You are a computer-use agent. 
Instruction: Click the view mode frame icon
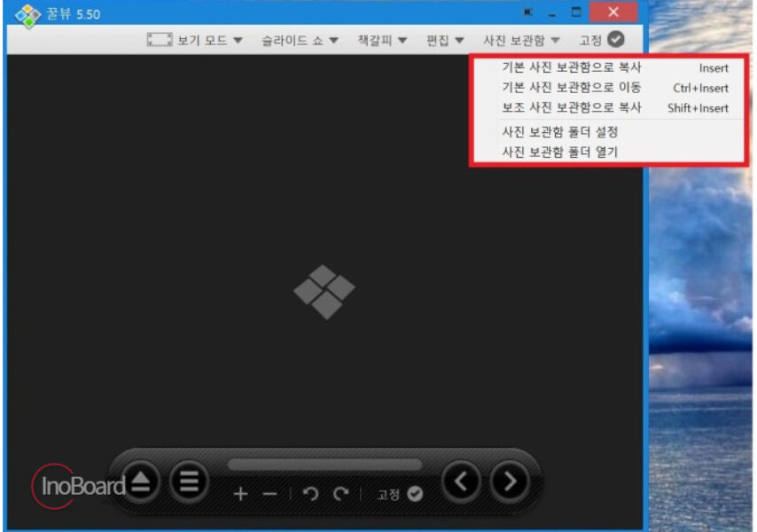[160, 40]
